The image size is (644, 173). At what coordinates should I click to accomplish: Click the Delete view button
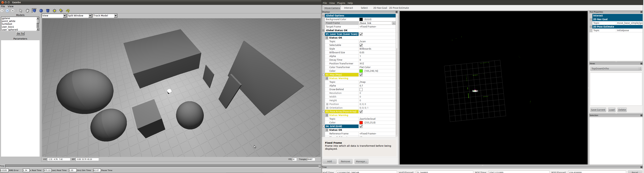coord(622,110)
